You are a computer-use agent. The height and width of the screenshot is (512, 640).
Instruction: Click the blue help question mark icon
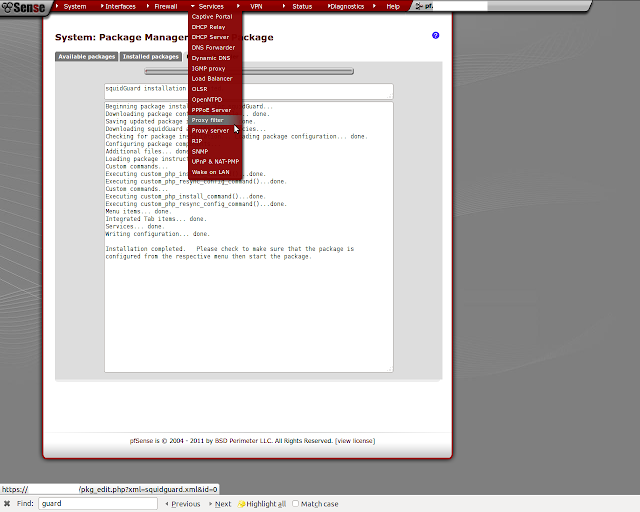[436, 36]
